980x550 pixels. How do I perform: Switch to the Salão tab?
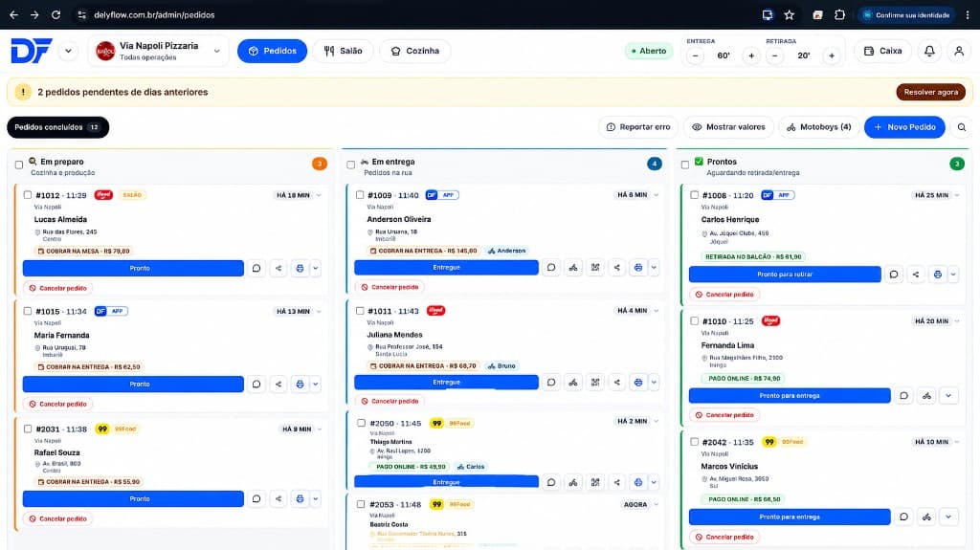(344, 51)
